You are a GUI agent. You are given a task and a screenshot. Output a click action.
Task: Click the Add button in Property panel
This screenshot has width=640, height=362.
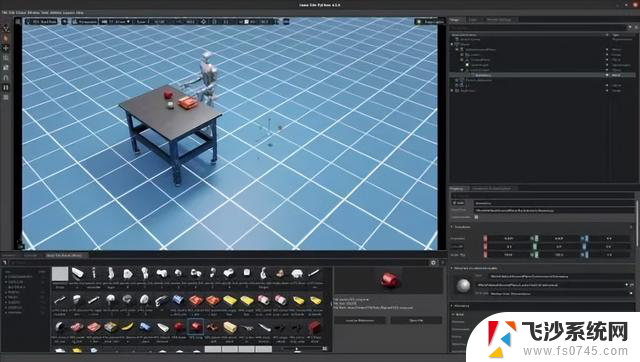[x=458, y=203]
